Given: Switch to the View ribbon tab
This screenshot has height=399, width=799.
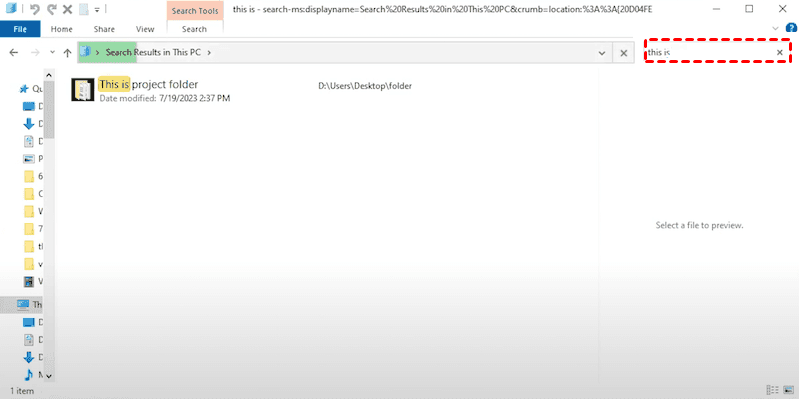Looking at the screenshot, I should pos(145,29).
